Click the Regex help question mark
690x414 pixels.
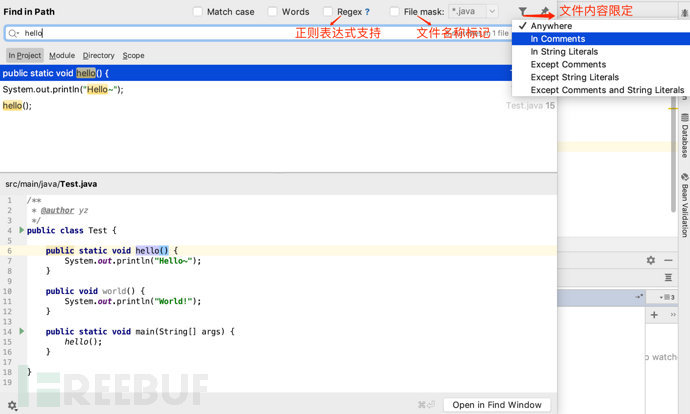click(367, 12)
